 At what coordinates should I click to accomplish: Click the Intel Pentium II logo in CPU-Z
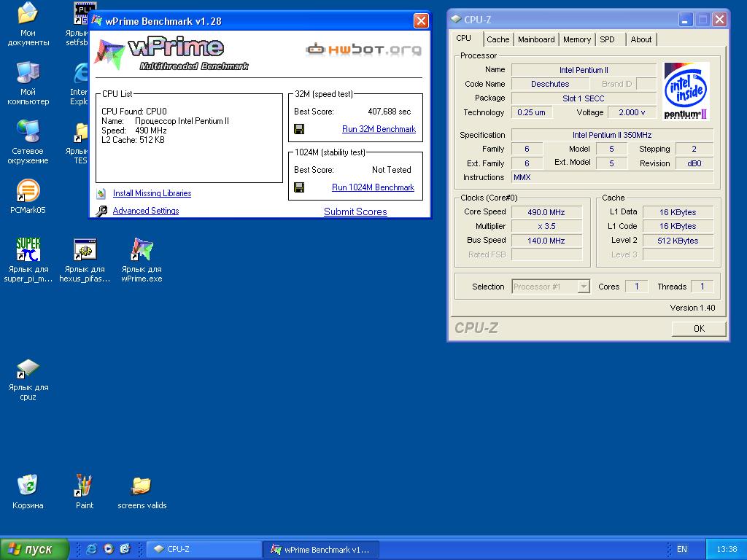[686, 90]
